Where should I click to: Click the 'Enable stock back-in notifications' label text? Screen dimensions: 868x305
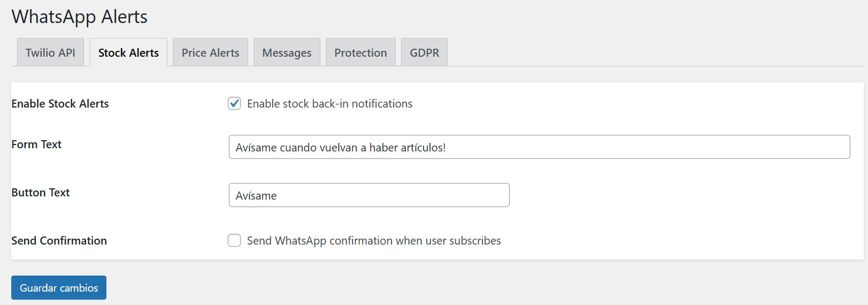click(329, 104)
